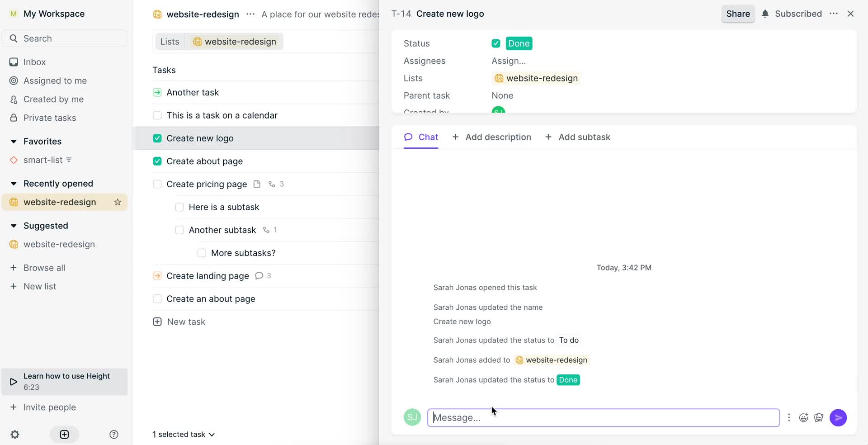Viewport: 868px width, 445px height.
Task: Open website-redesign link in activity log
Action: [552, 360]
